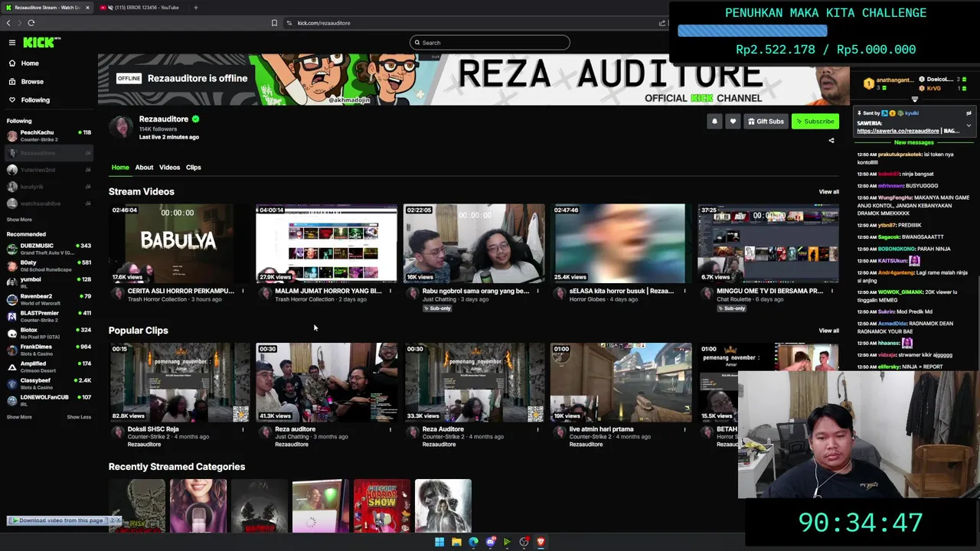This screenshot has height=551, width=980.
Task: Click the Gregory Horror Show category
Action: click(382, 506)
